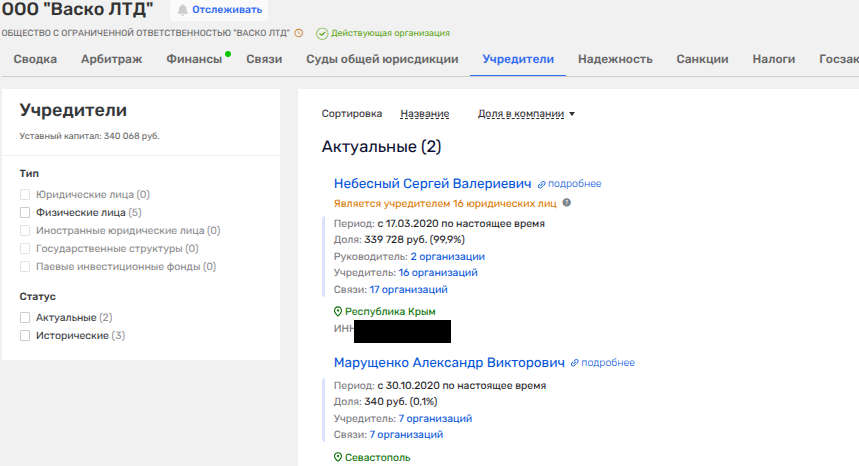Click location pin icon near Республика Крым
Image resolution: width=859 pixels, height=466 pixels.
[338, 312]
